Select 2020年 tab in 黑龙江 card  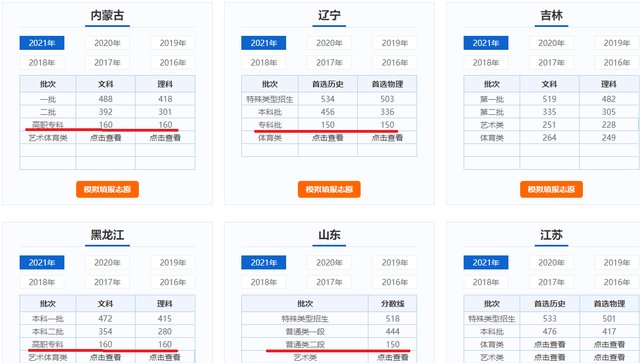(x=107, y=263)
